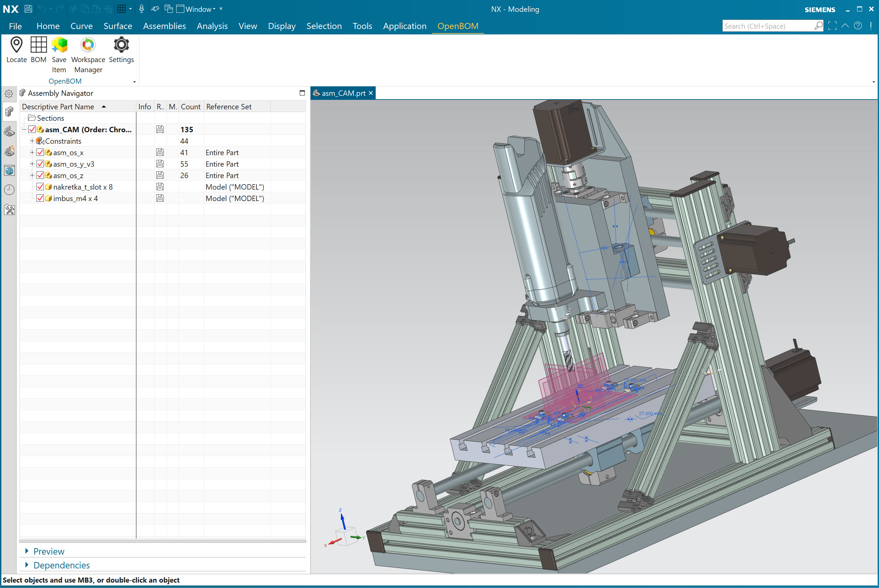Uncheck the asm_os_y_v3 component checkbox
Image resolution: width=879 pixels, height=588 pixels.
(x=40, y=164)
